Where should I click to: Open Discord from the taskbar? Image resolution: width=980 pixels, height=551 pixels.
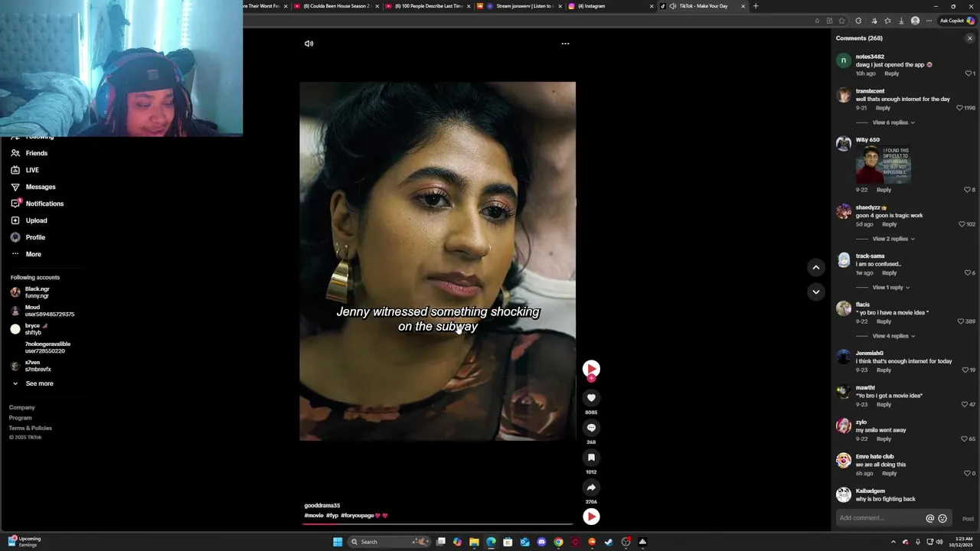coord(541,542)
